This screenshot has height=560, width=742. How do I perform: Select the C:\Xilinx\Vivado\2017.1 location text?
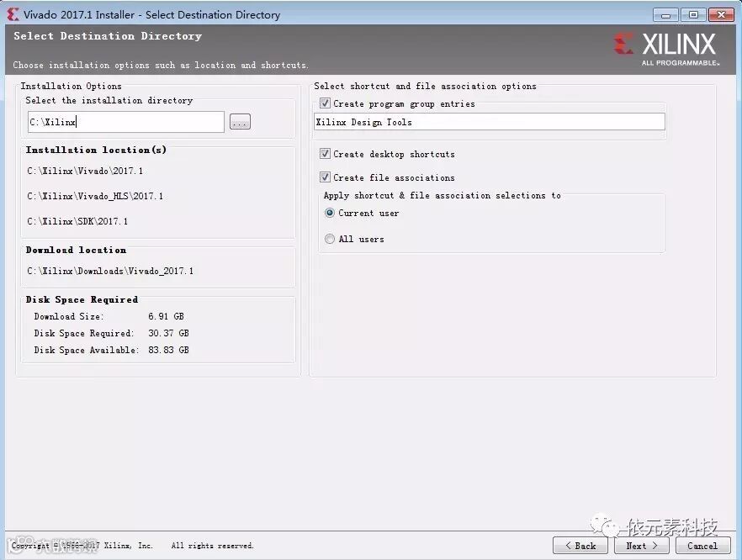pyautogui.click(x=85, y=171)
